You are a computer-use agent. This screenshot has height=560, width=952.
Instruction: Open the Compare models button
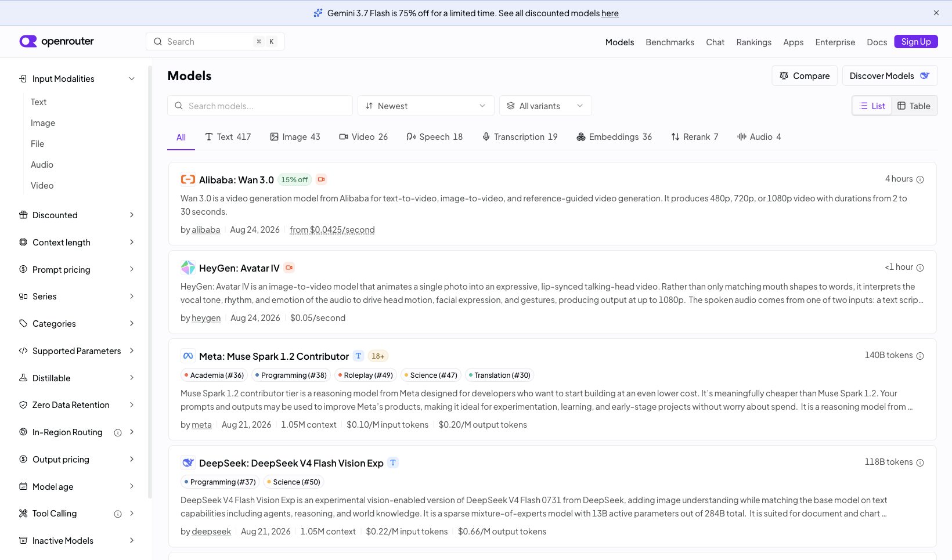pos(805,75)
